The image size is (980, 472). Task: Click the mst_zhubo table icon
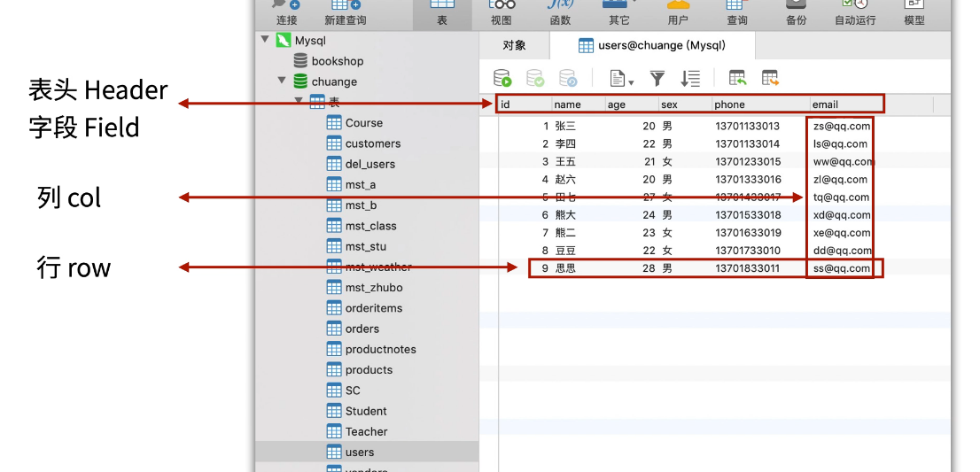[x=334, y=287]
